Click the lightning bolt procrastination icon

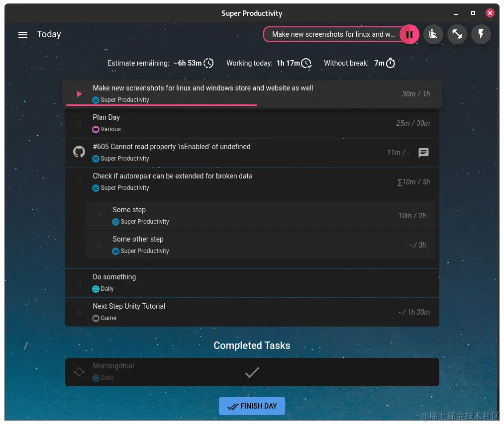point(481,34)
